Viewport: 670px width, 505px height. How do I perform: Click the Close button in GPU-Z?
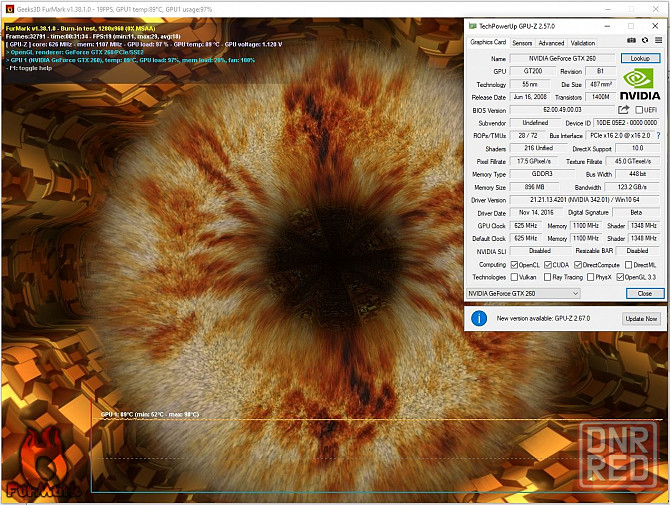pyautogui.click(x=645, y=294)
